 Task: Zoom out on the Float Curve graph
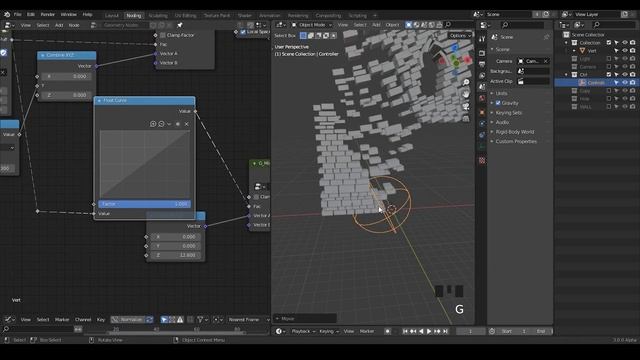click(x=161, y=124)
